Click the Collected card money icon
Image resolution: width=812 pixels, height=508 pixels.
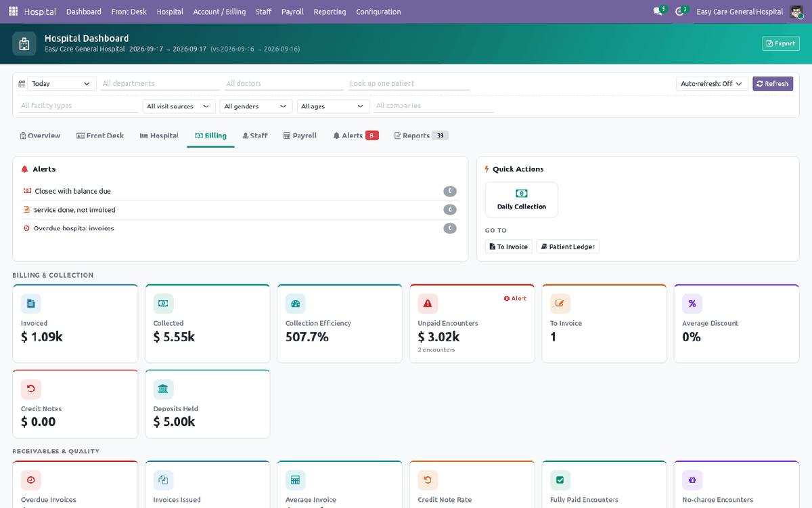163,303
